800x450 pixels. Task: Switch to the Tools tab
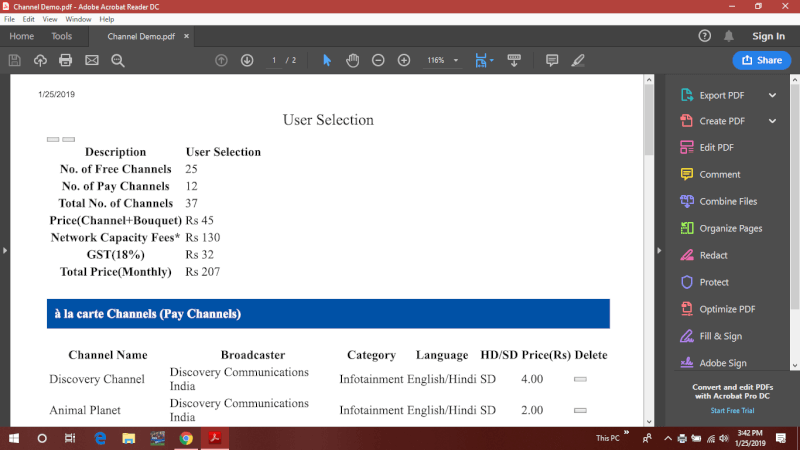tap(61, 36)
